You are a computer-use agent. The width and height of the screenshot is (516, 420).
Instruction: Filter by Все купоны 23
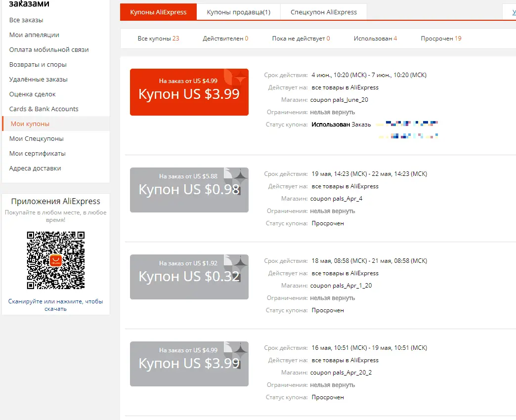coord(158,39)
